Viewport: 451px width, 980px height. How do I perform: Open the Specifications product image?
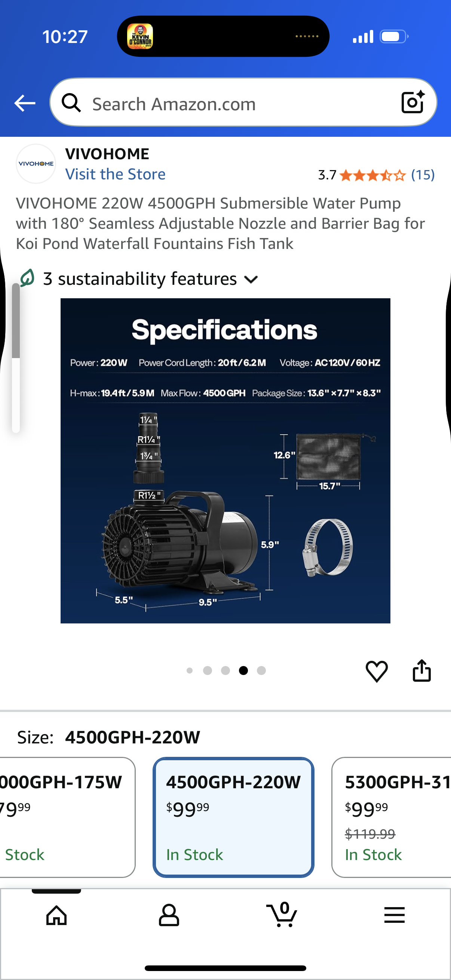(225, 461)
